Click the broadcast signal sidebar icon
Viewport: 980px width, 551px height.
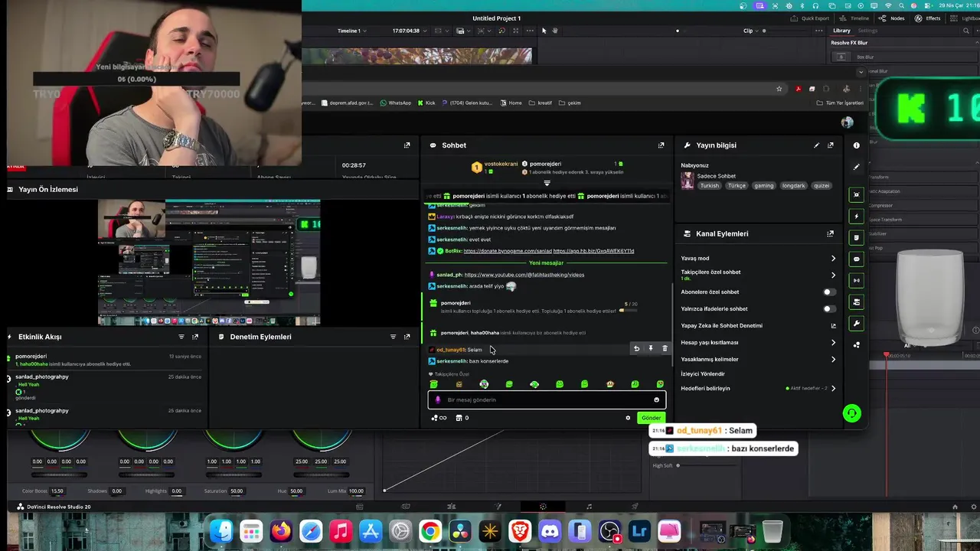tap(856, 280)
